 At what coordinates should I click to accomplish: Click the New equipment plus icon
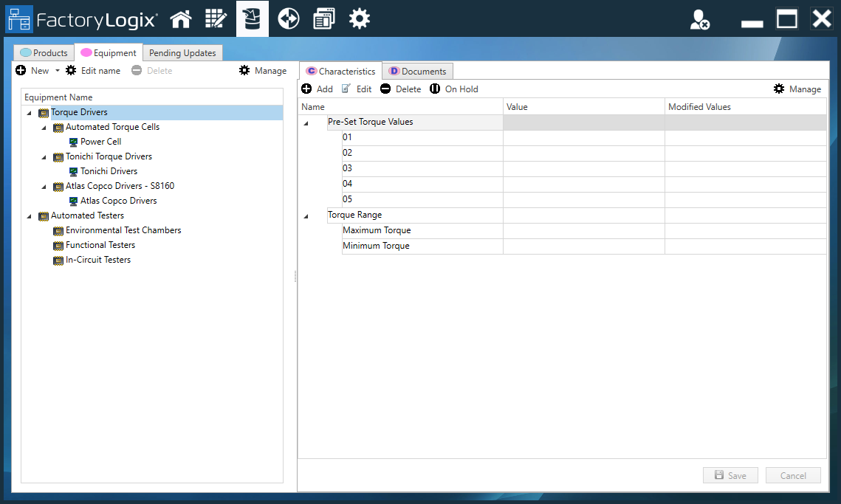[21, 70]
